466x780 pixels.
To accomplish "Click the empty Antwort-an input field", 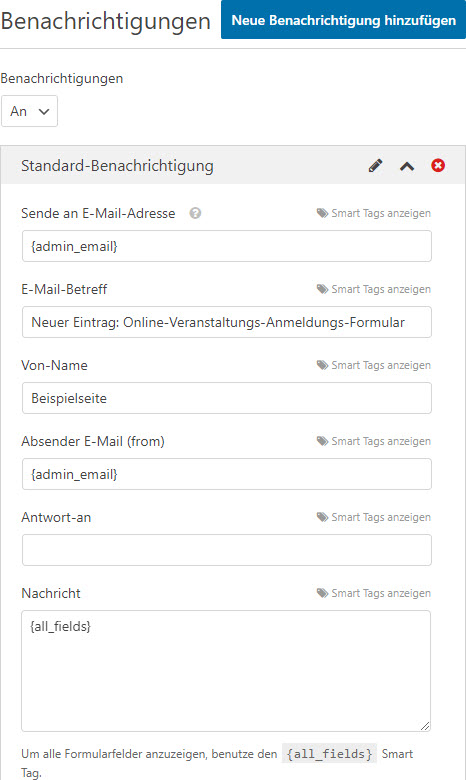I will click(227, 550).
